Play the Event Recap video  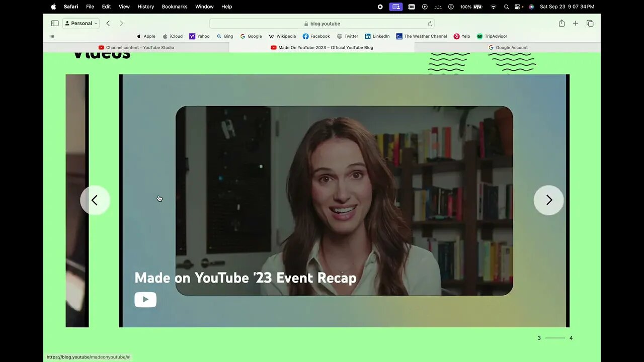pyautogui.click(x=145, y=300)
